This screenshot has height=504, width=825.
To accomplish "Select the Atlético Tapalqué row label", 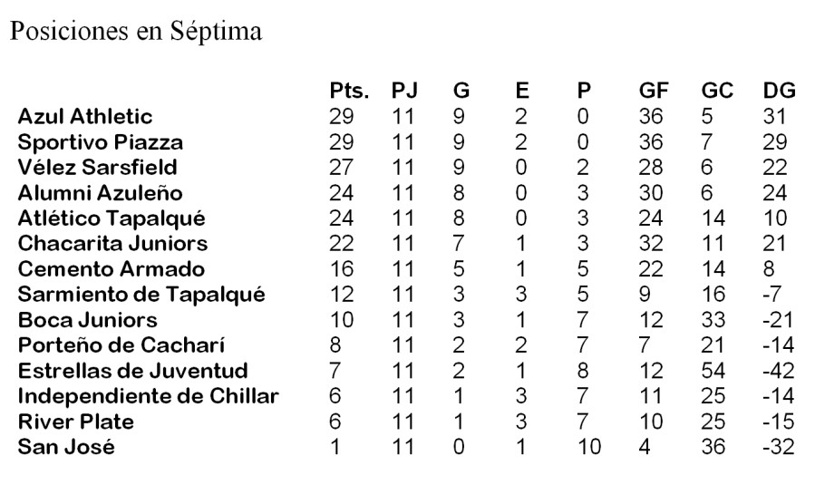I will [112, 218].
